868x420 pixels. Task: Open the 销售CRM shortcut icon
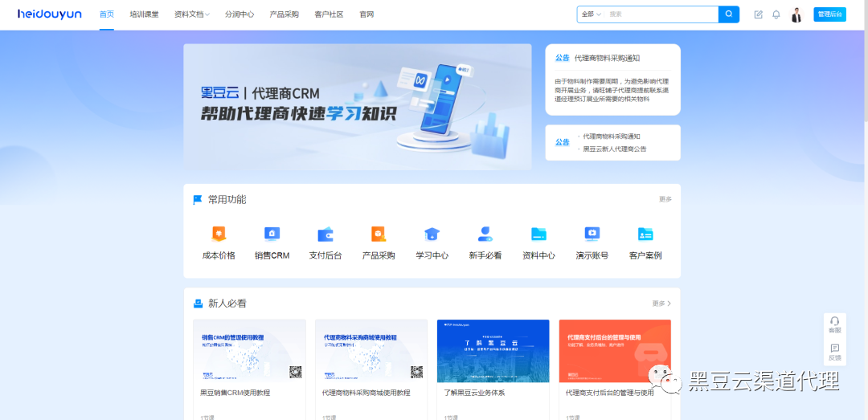272,234
